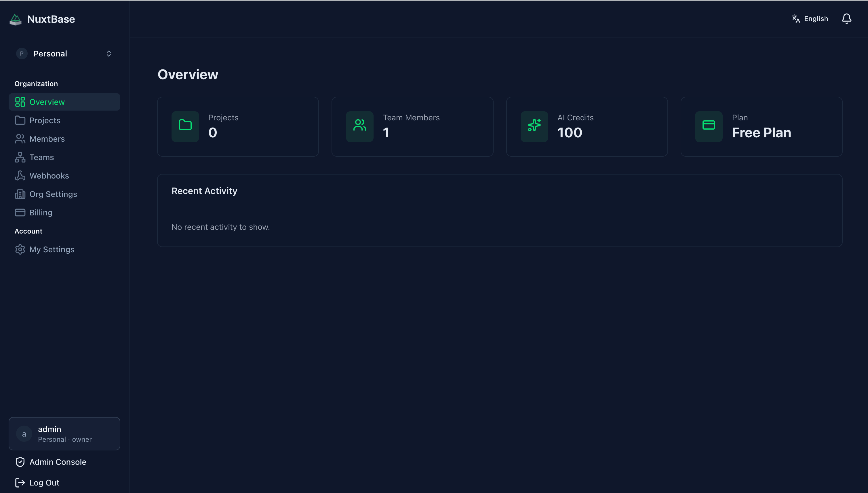
Task: Click the AI Credits sparkle icon
Action: point(534,126)
